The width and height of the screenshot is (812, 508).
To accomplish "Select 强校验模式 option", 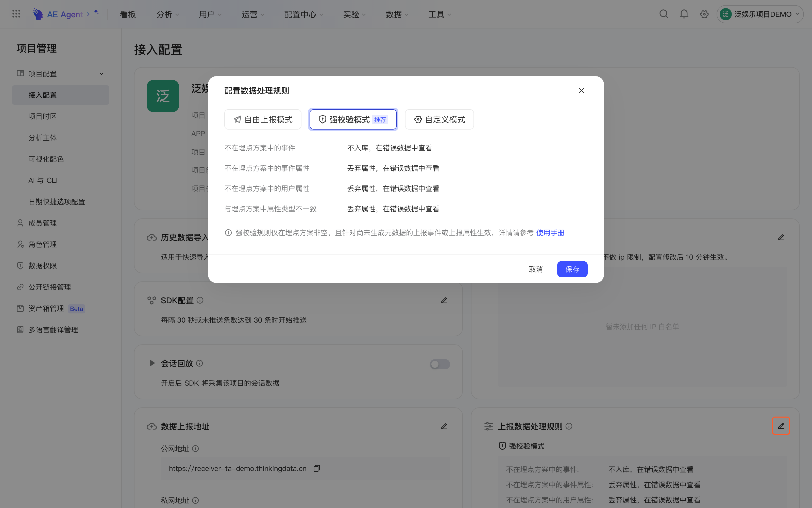I will 353,119.
